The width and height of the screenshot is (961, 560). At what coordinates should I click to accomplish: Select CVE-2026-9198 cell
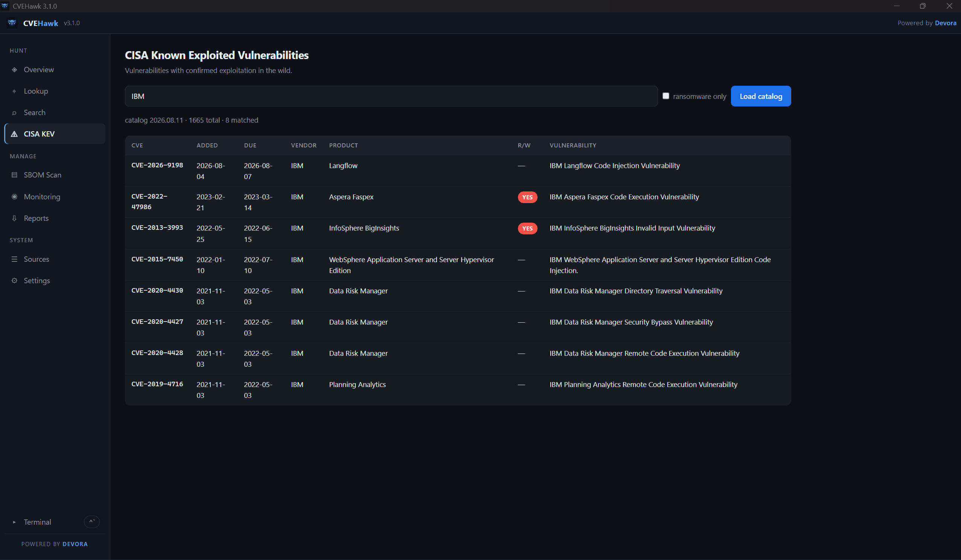(x=157, y=165)
